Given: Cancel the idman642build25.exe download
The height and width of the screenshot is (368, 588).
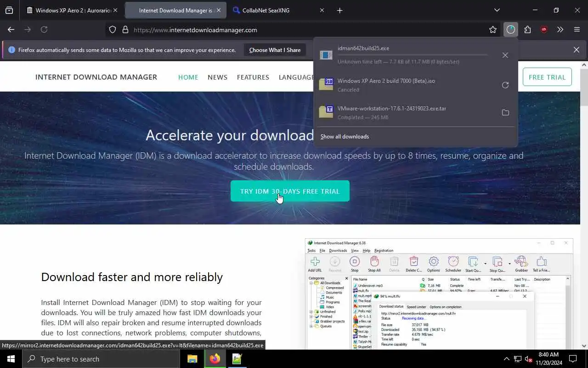Looking at the screenshot, I should 505,55.
